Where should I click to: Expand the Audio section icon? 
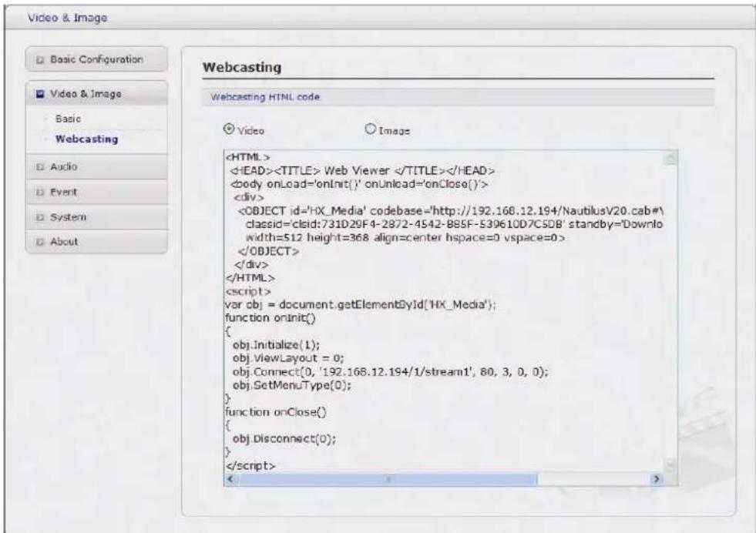(x=41, y=167)
